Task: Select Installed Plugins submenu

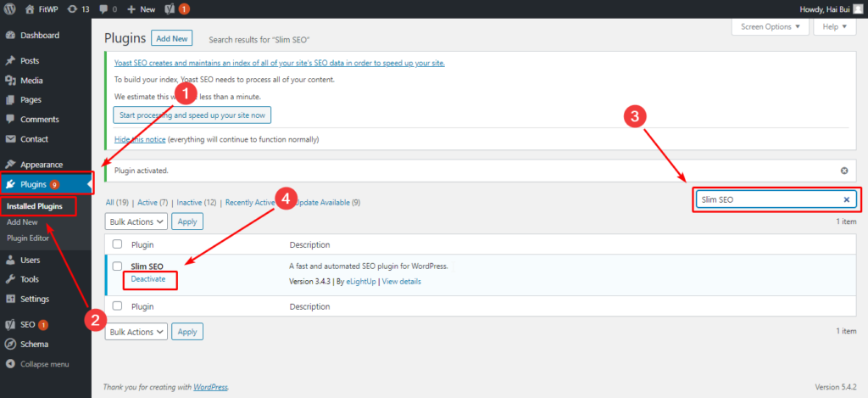Action: tap(34, 206)
